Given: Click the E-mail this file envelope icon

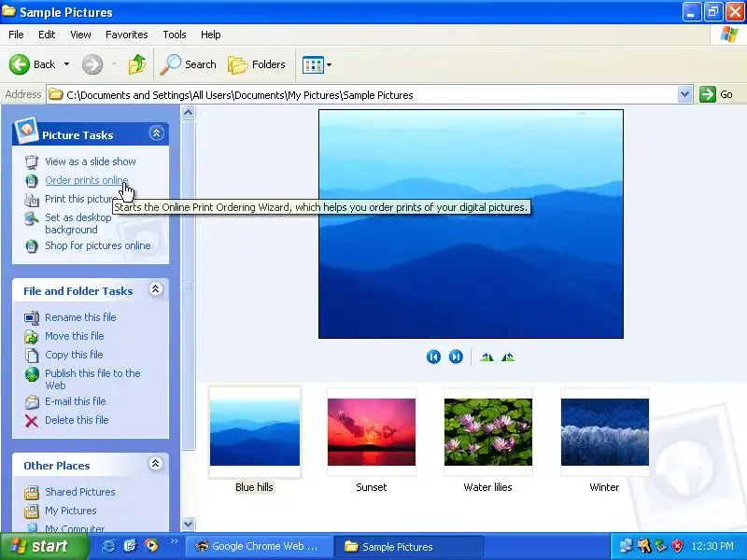Looking at the screenshot, I should (32, 402).
